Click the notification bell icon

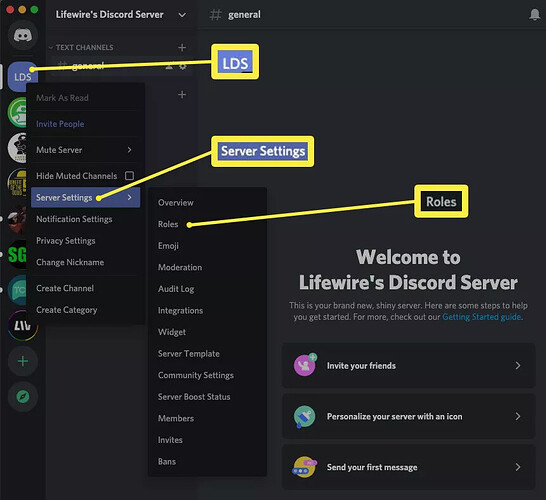[x=535, y=15]
